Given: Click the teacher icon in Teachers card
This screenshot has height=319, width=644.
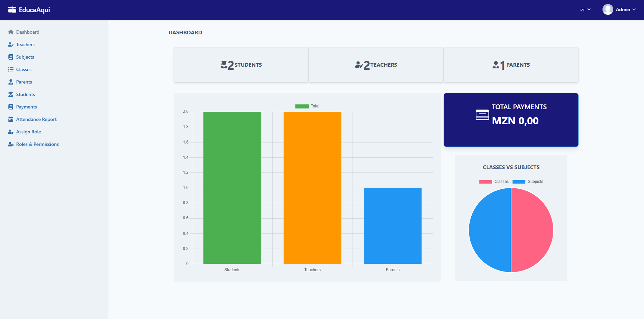Looking at the screenshot, I should tap(359, 65).
